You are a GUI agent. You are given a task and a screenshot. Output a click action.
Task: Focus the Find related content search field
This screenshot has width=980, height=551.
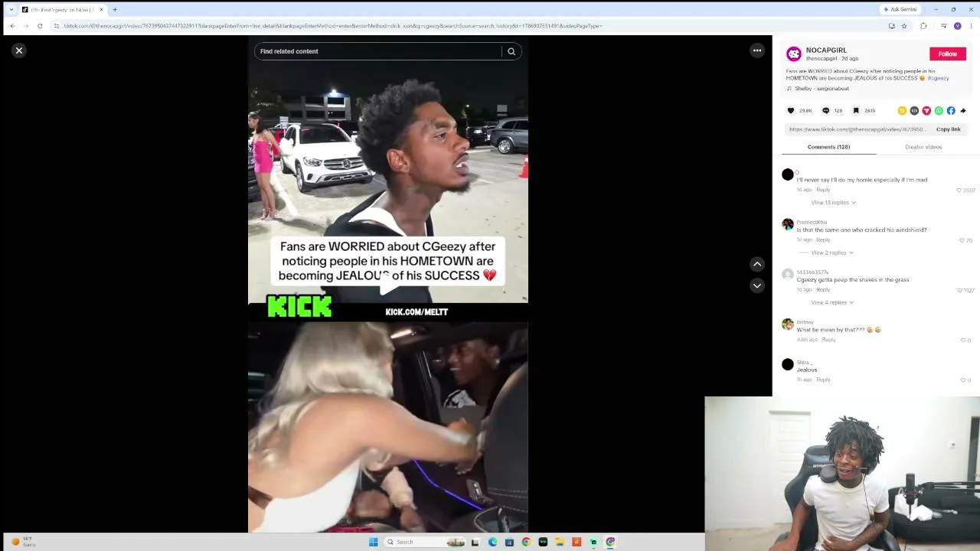[379, 51]
